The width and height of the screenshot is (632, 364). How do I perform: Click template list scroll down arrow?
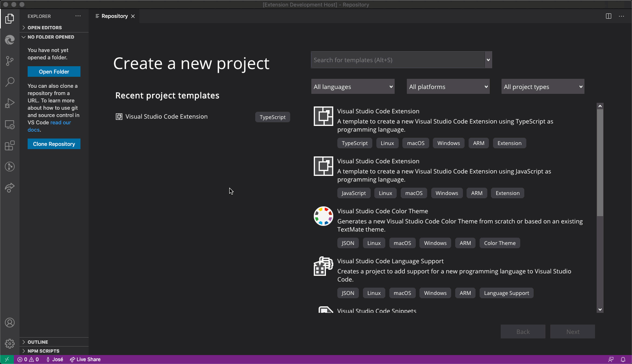tap(600, 310)
